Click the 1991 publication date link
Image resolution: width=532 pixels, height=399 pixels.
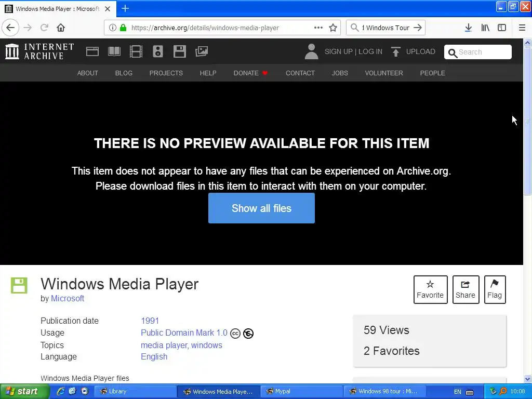coord(150,321)
